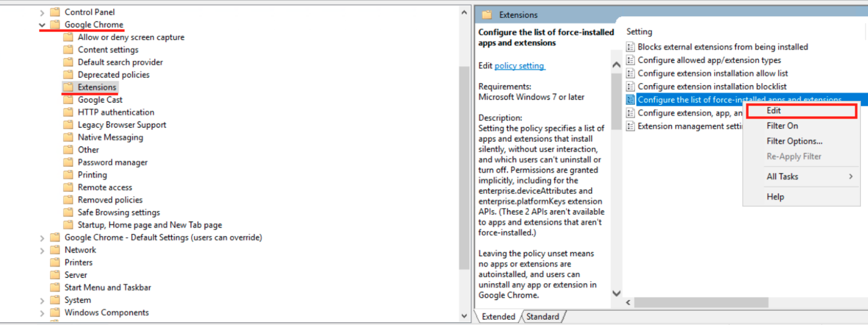Click policy icon for Configure allowed app/extension types

pos(630,60)
